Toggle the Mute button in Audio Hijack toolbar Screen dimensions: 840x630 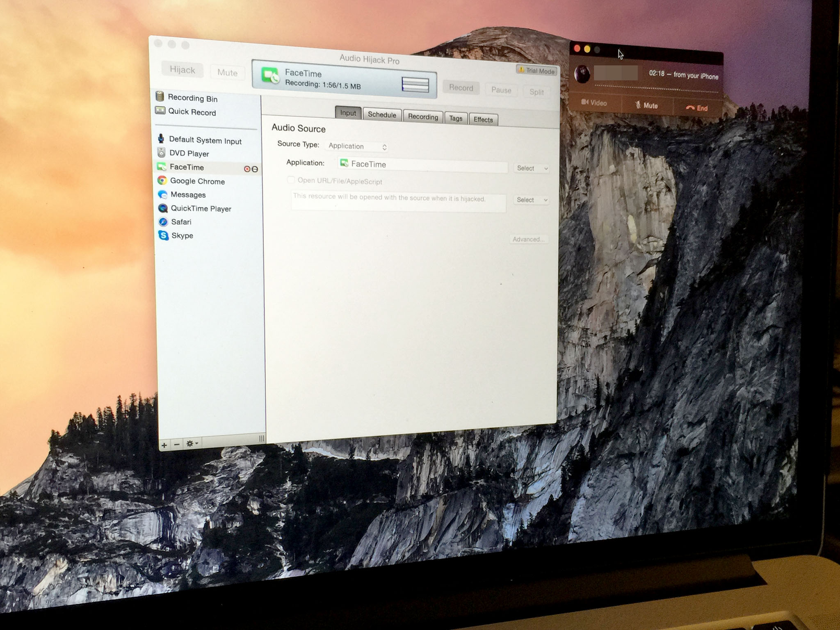click(x=227, y=73)
